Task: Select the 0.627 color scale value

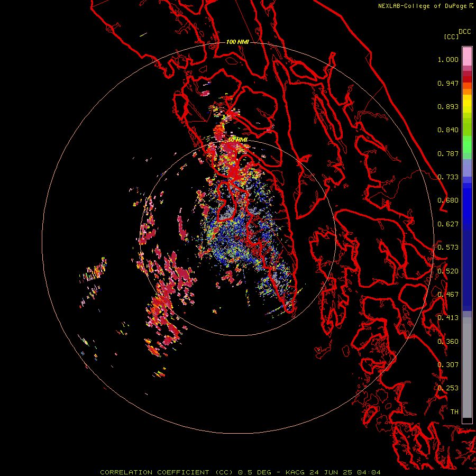Action: pyautogui.click(x=448, y=224)
